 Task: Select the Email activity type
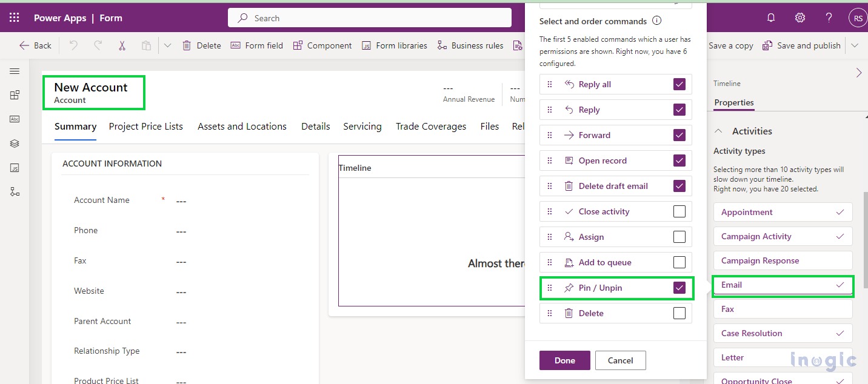coord(783,285)
